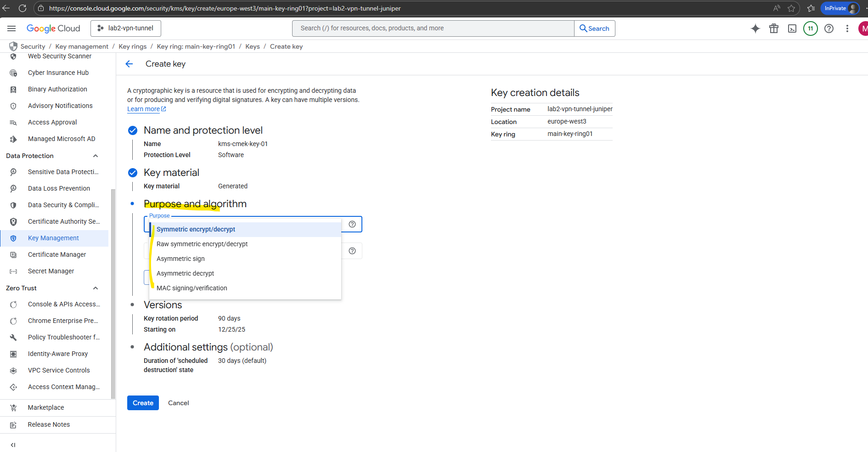Screen dimensions: 868x452
Task: Go to Key rings breadcrumb link
Action: coord(132,46)
